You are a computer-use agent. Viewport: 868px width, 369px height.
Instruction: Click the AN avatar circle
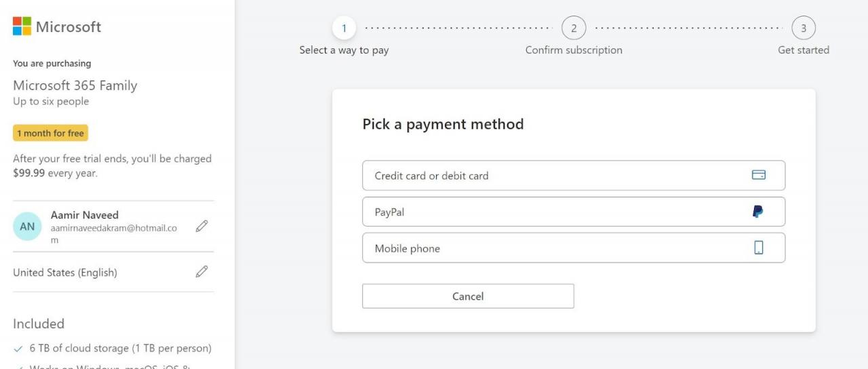coord(27,227)
